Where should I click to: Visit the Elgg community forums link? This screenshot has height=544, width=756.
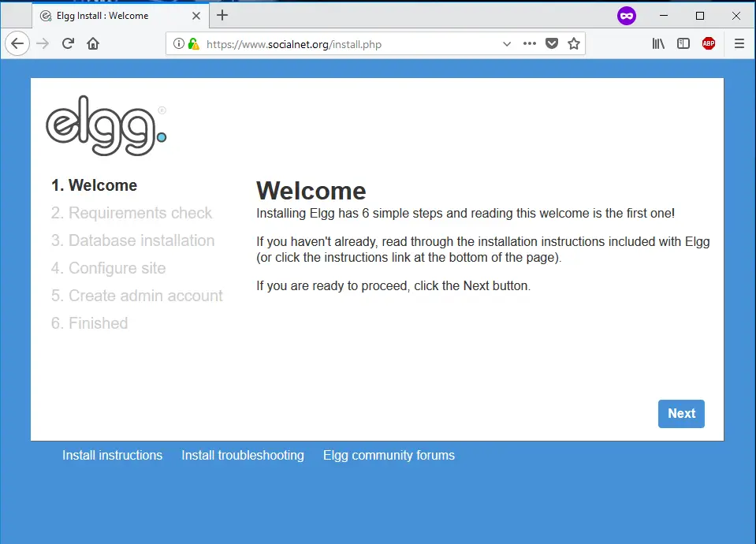(389, 456)
